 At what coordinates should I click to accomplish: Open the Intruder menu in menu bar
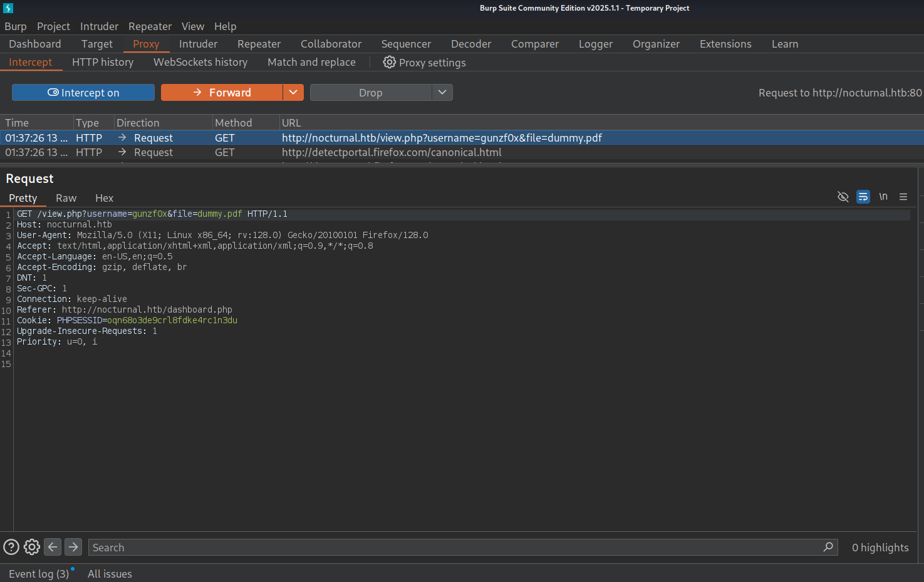coord(99,26)
